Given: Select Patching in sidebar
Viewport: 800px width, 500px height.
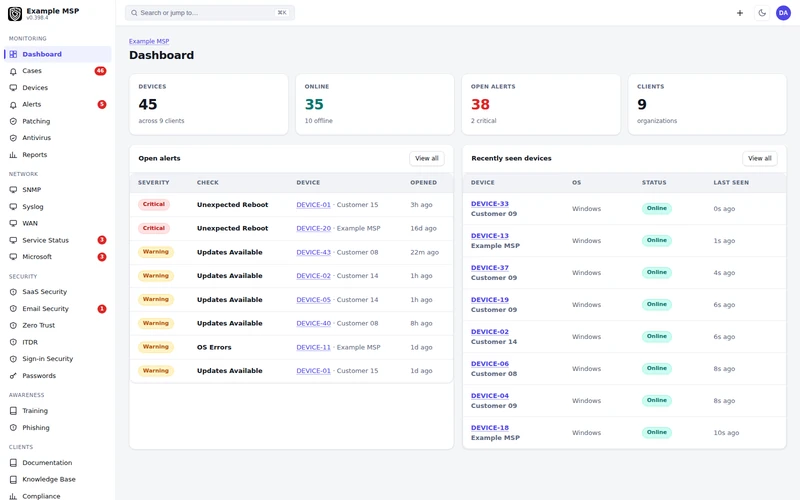Looking at the screenshot, I should tap(57, 121).
